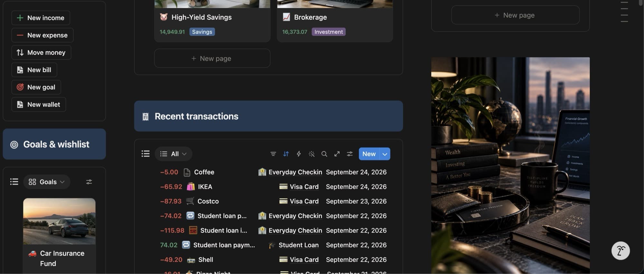
Task: Click the Investment tag on Brokerage
Action: pyautogui.click(x=328, y=32)
